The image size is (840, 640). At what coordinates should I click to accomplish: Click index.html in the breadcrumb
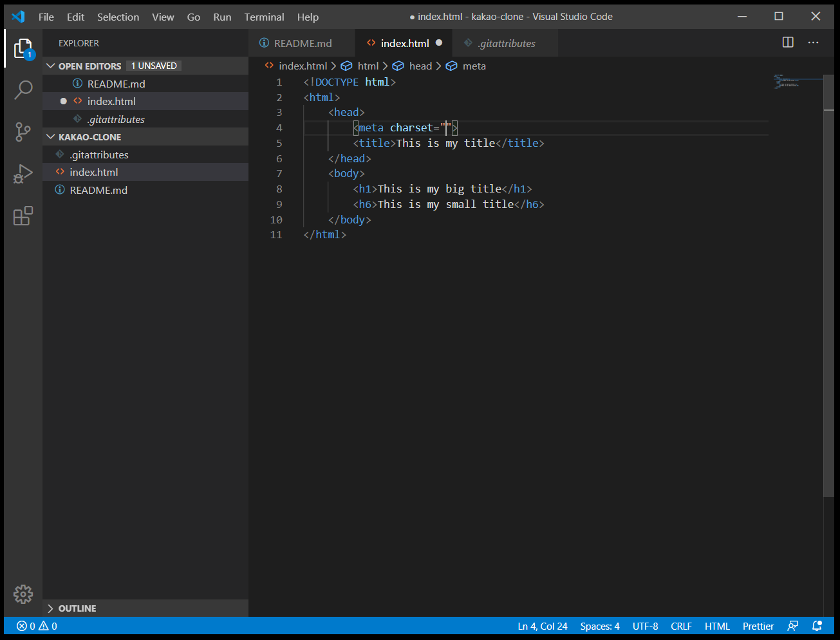(x=303, y=66)
